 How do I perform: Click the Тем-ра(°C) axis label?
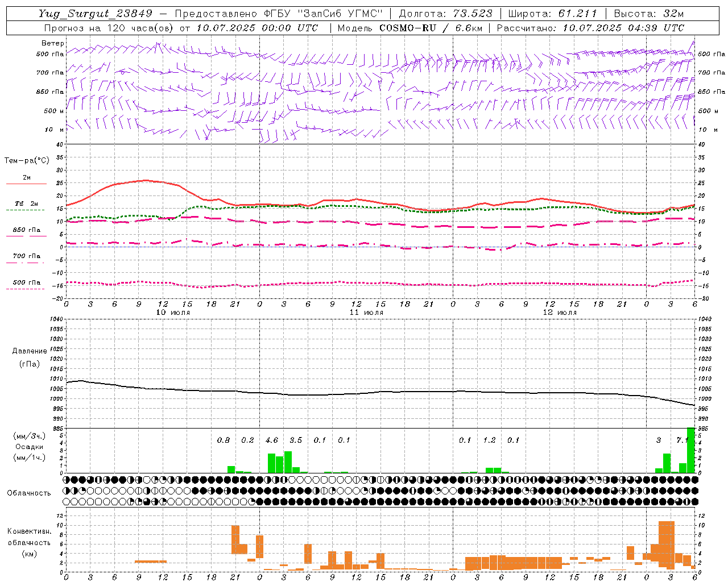[x=27, y=160]
